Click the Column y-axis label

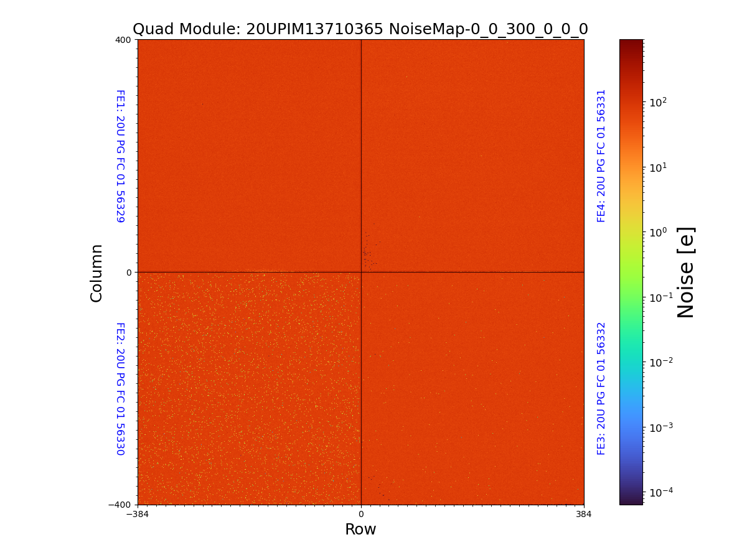point(96,273)
